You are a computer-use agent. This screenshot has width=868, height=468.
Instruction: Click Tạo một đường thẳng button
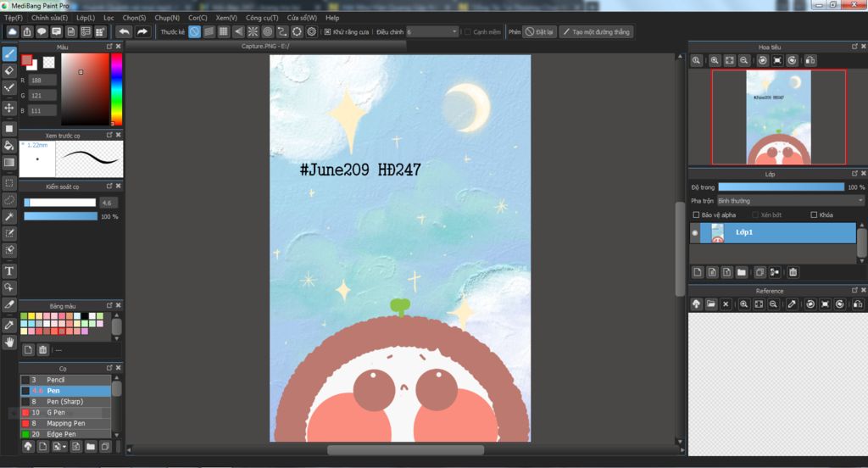click(x=596, y=31)
